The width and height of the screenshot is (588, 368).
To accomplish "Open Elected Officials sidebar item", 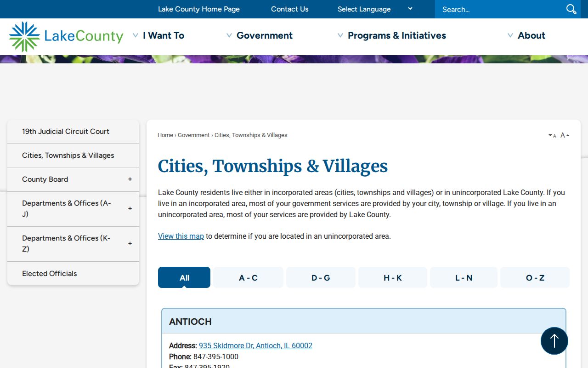I will [x=73, y=274].
